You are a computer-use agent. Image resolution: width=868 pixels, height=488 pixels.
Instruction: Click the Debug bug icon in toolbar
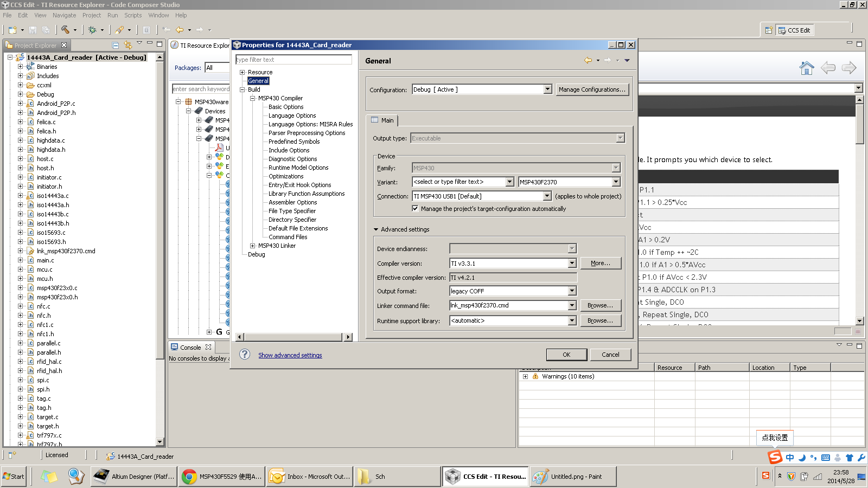[93, 30]
